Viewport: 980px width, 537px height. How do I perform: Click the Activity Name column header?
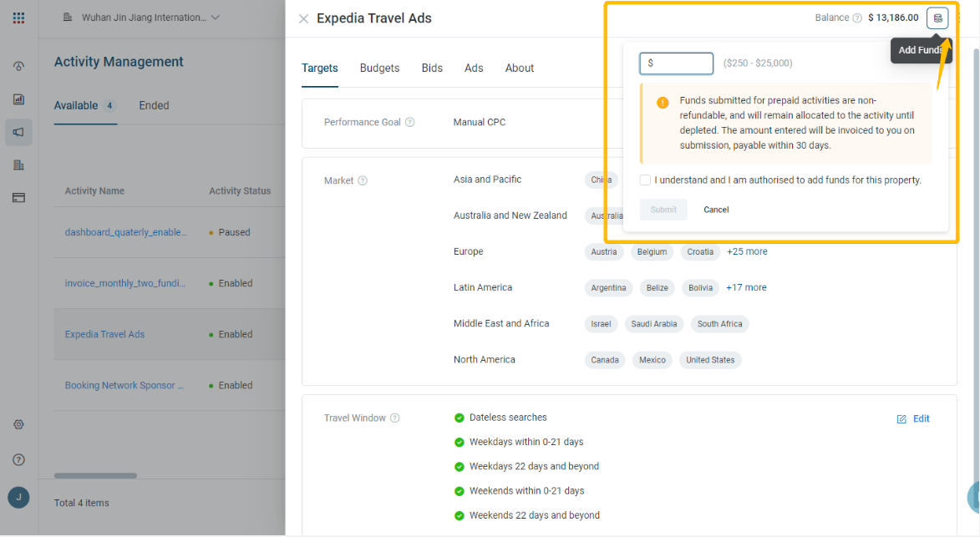[x=94, y=191]
